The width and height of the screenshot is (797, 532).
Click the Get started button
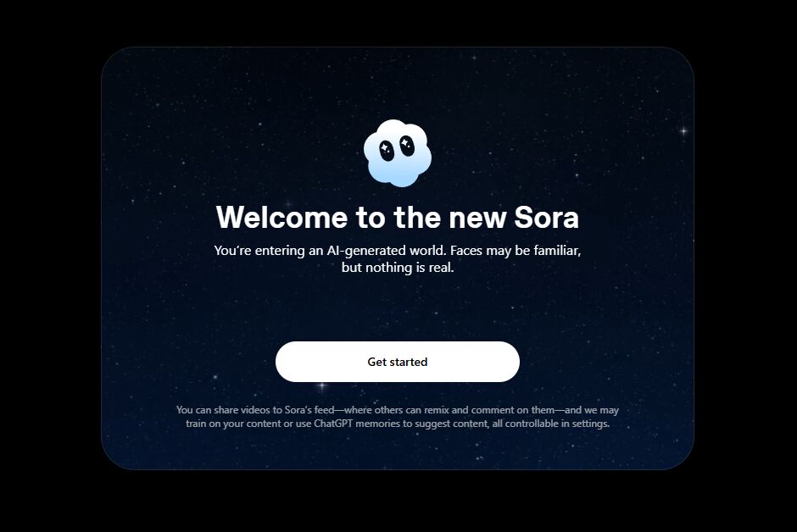coord(398,362)
